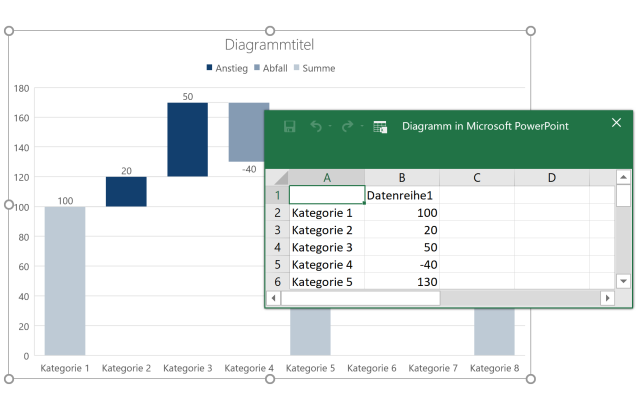
Task: Select row 1 header
Action: point(276,195)
